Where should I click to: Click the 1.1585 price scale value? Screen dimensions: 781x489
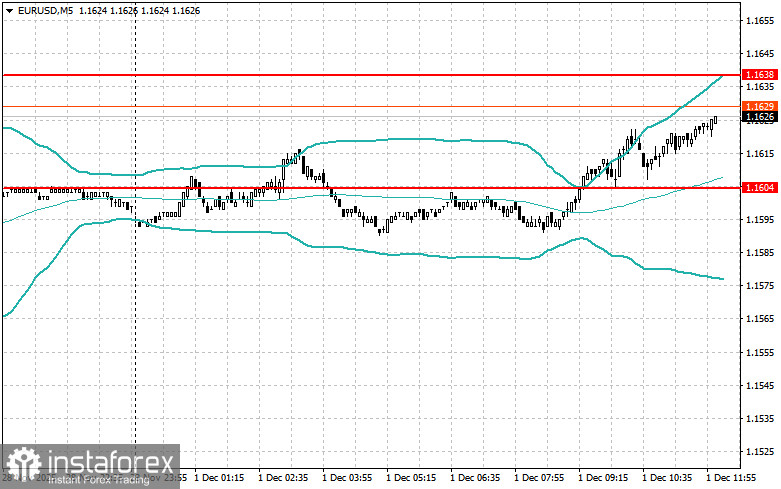760,252
